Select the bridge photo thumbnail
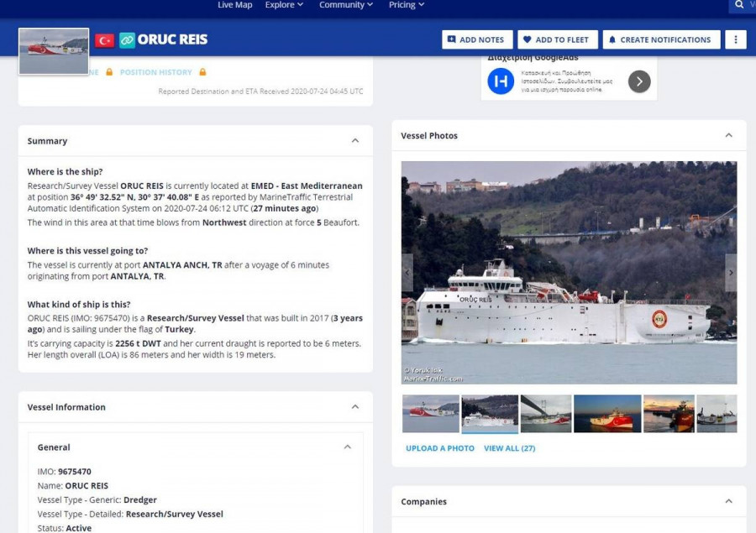756x533 pixels. pyautogui.click(x=546, y=414)
